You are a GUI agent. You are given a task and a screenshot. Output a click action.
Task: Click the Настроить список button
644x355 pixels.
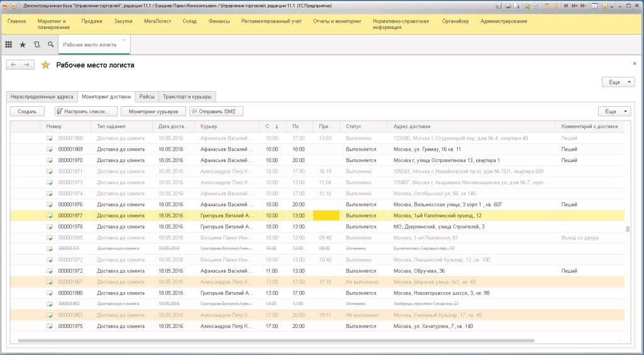[x=86, y=111]
